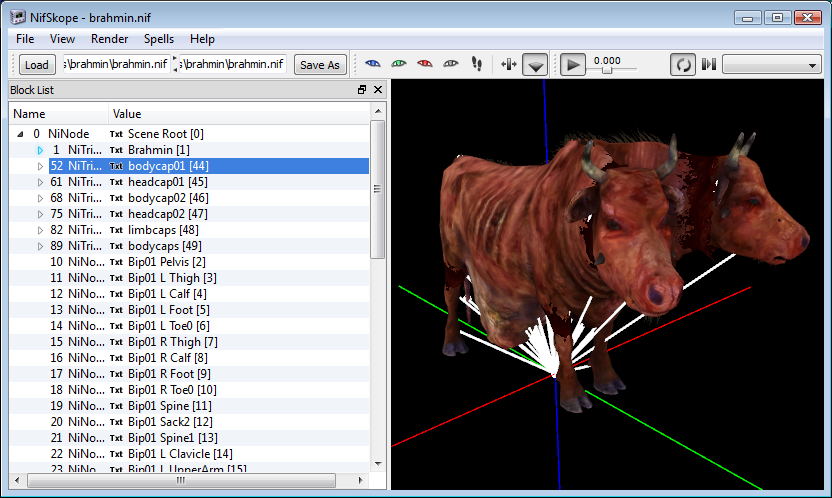This screenshot has height=498, width=832.
Task: Click the animation time slider handle
Action: click(606, 69)
